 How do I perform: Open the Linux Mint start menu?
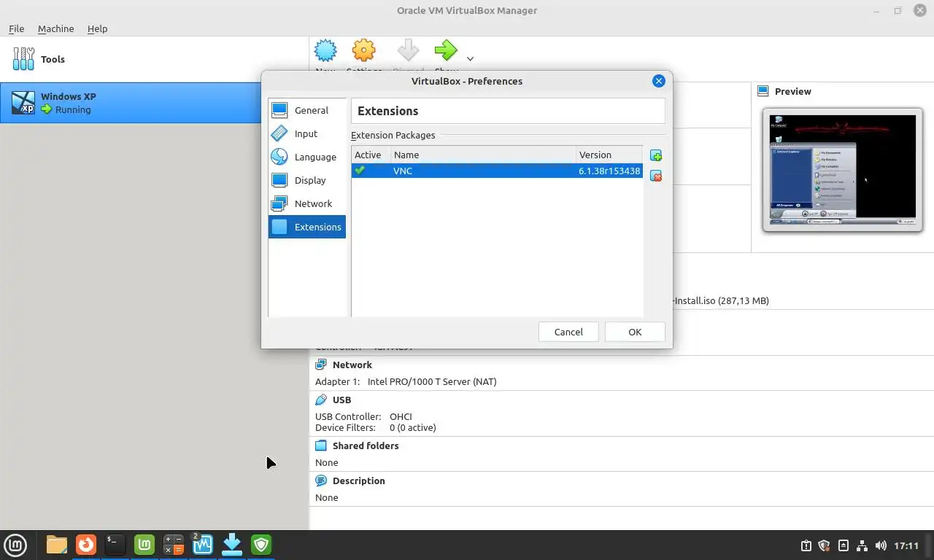point(15,545)
